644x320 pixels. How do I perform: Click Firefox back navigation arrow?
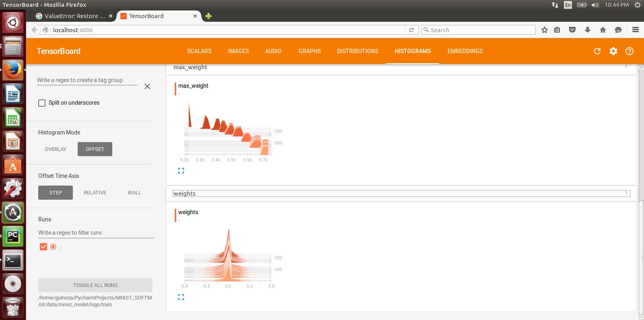click(35, 30)
